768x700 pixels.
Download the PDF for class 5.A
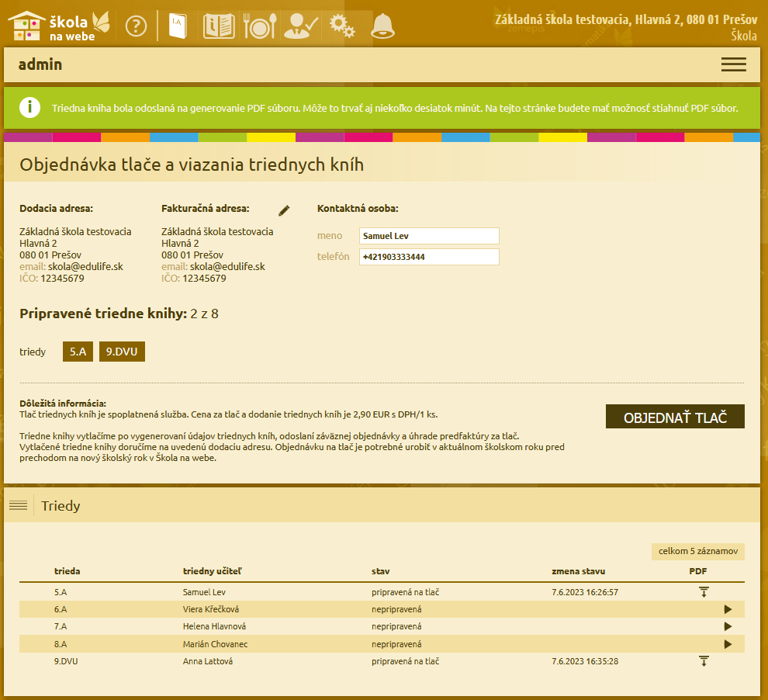[x=704, y=592]
